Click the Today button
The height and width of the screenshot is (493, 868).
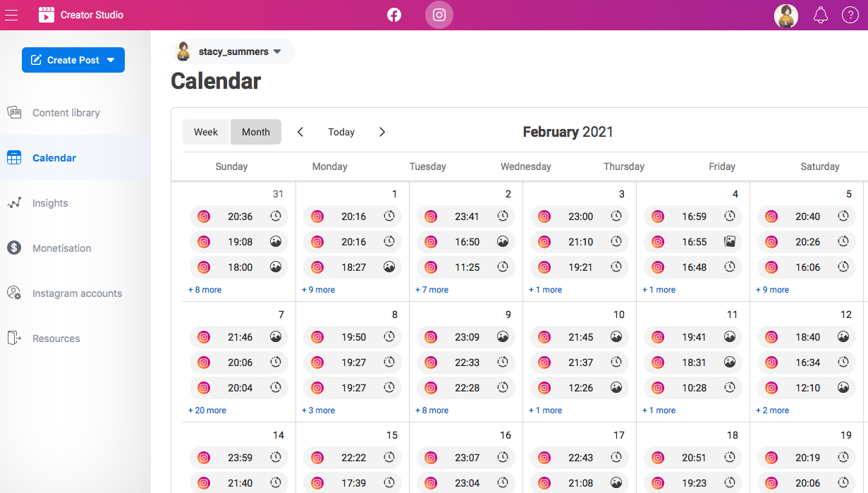pos(341,132)
